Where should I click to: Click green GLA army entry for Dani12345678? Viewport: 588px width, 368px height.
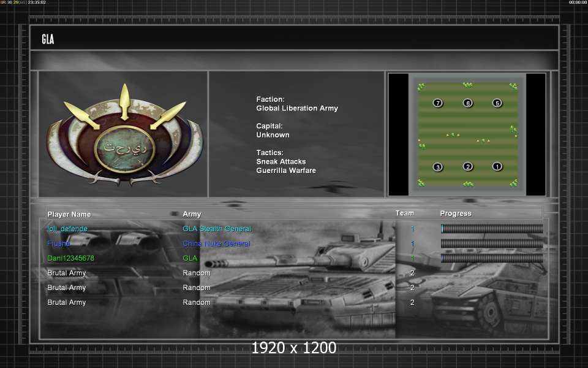[190, 258]
